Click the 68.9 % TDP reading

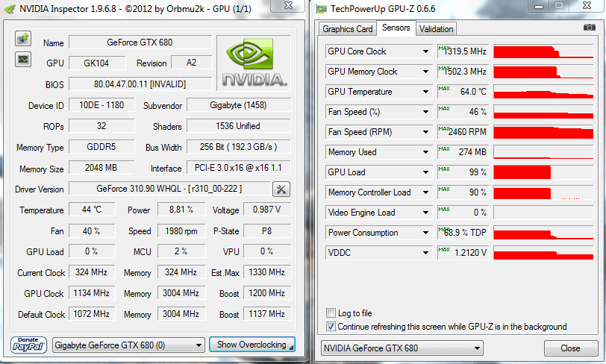pyautogui.click(x=463, y=232)
